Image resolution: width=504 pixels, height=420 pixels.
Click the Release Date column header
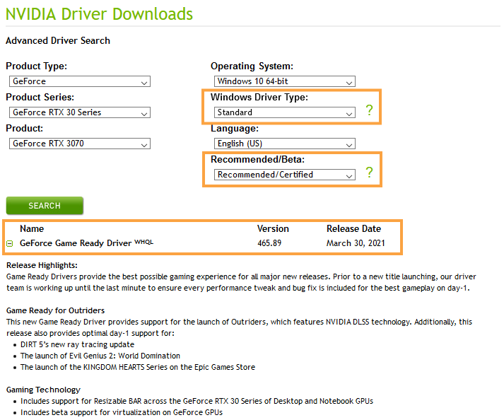pos(353,228)
